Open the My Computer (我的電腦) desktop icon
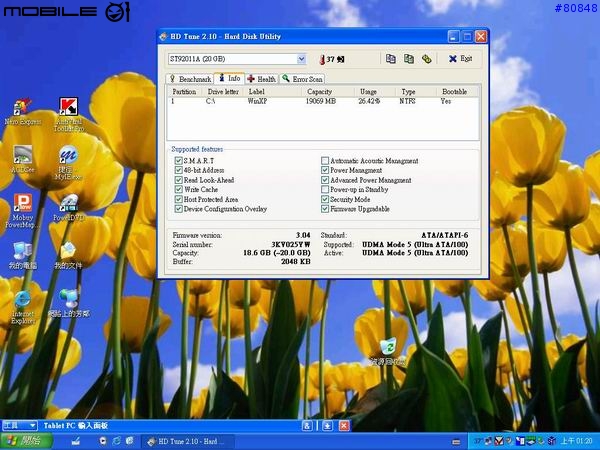Viewport: 600px width, 450px height. pos(23,255)
